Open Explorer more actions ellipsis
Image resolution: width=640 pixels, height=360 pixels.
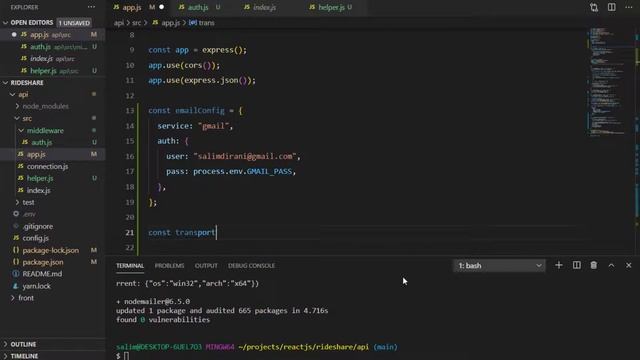click(x=91, y=7)
